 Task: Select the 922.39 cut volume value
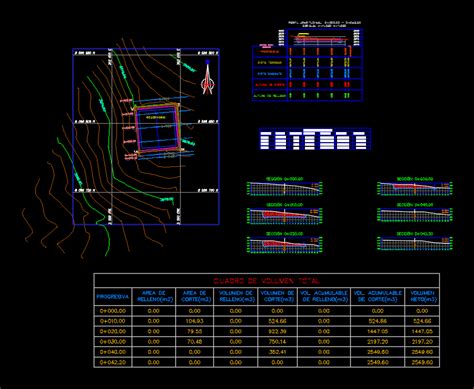277,331
